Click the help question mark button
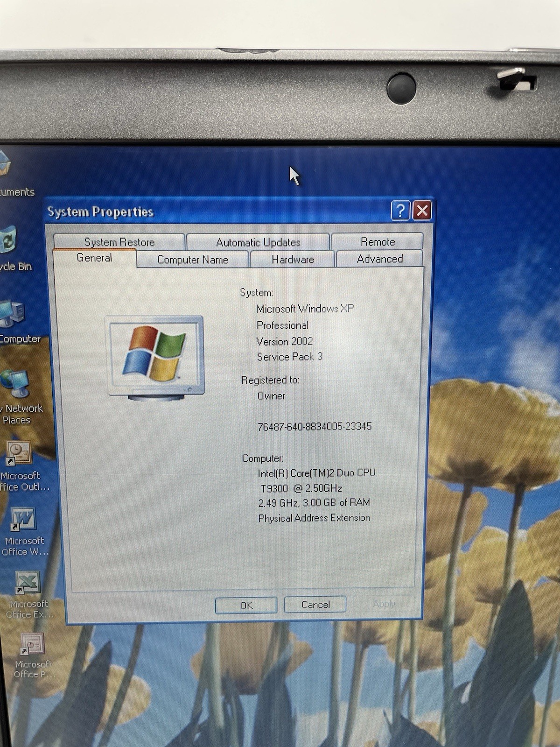Screen dimensions: 560x747 [400, 211]
